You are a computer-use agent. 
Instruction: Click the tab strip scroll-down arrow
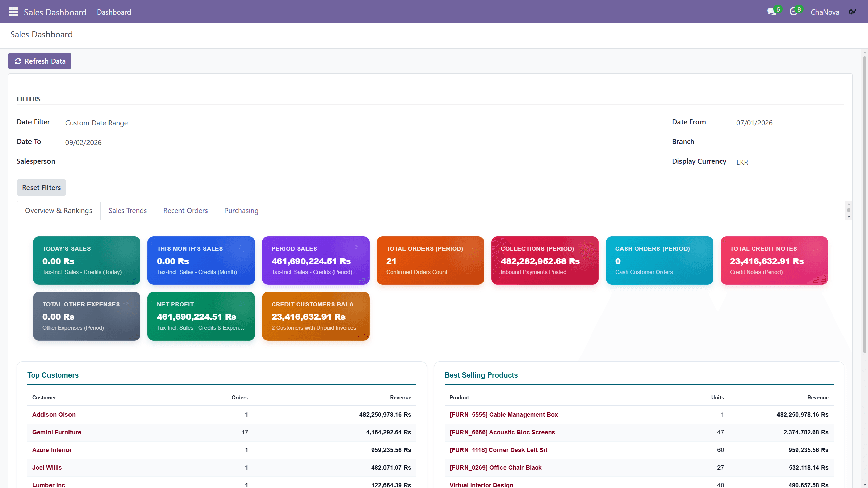(x=849, y=217)
